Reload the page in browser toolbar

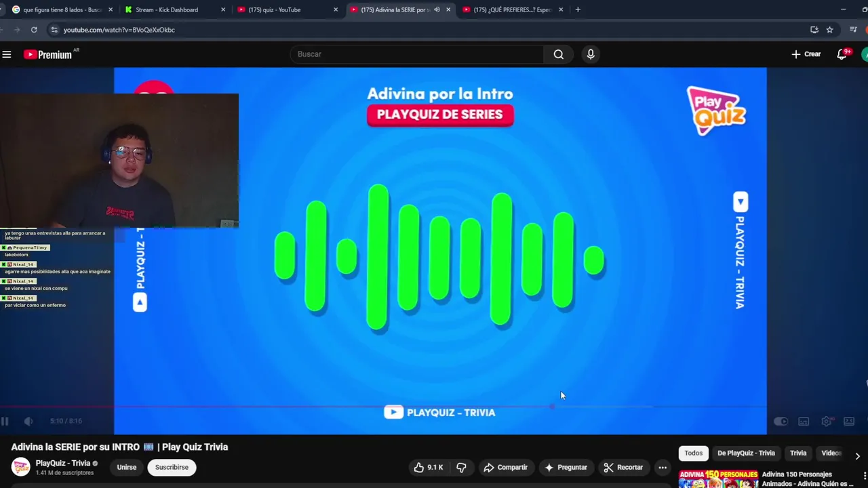coord(34,30)
